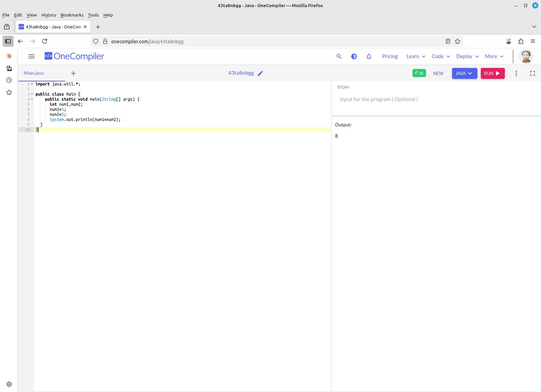541x392 pixels.
Task: Enter fullscreen editor mode
Action: coord(533,73)
